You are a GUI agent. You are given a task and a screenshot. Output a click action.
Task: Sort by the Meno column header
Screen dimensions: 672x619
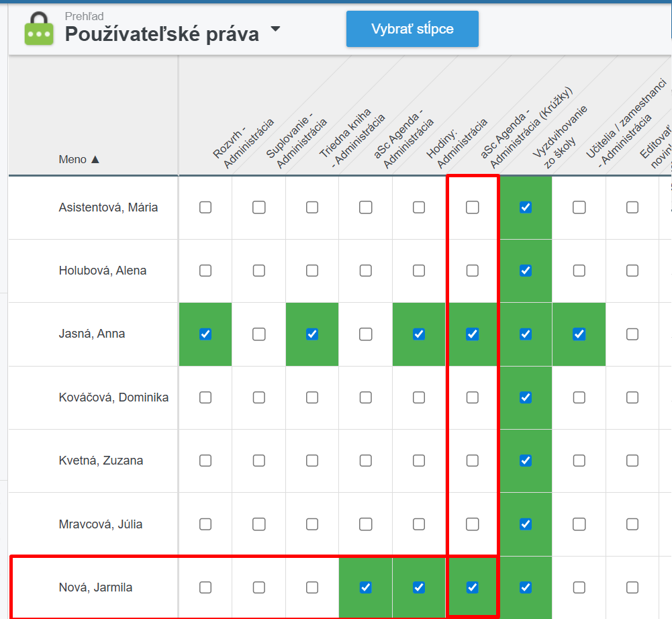(x=79, y=159)
